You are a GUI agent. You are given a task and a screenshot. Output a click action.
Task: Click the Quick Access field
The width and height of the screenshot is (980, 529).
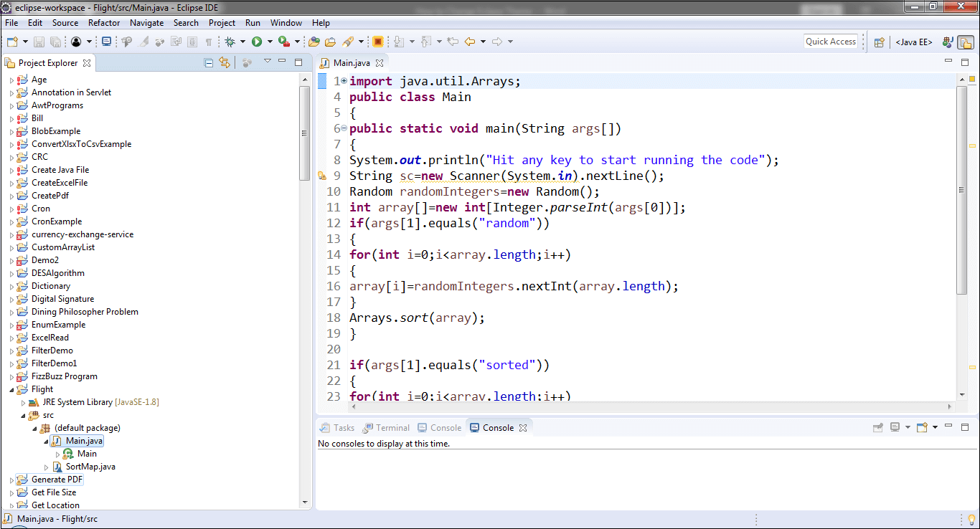pyautogui.click(x=830, y=41)
